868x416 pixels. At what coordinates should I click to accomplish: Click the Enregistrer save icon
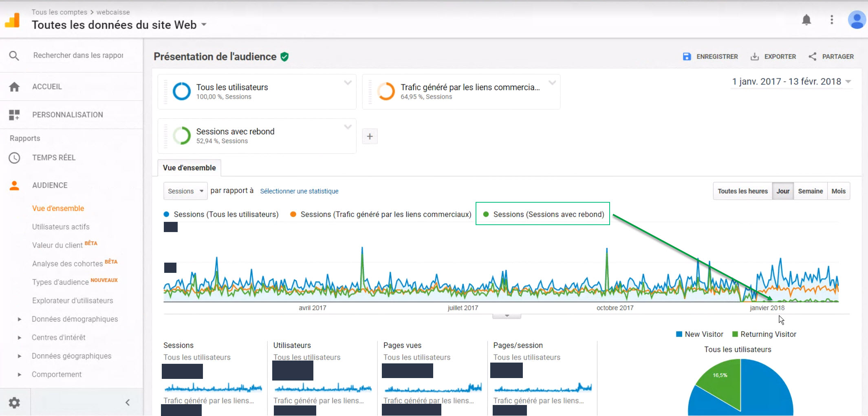(687, 57)
